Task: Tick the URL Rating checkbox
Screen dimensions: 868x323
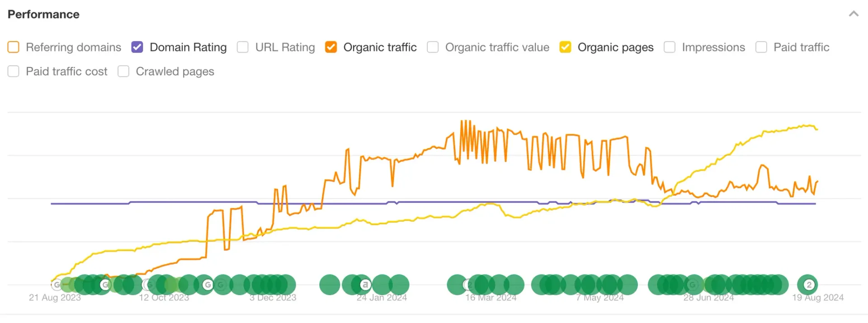Action: [x=243, y=47]
